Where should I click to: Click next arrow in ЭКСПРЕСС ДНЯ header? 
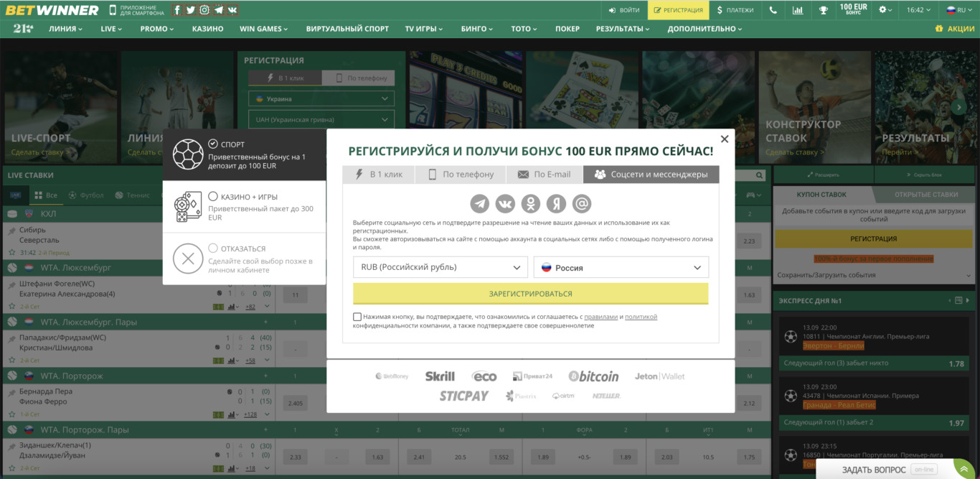pyautogui.click(x=969, y=300)
